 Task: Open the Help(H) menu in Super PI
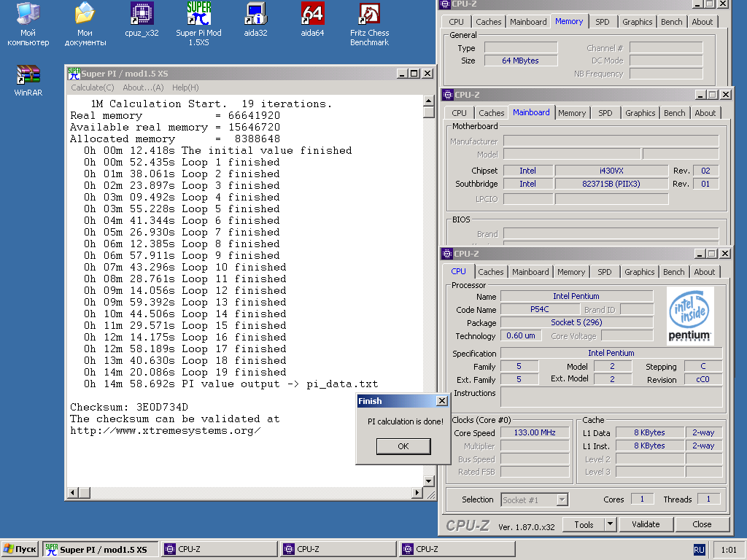coord(185,87)
